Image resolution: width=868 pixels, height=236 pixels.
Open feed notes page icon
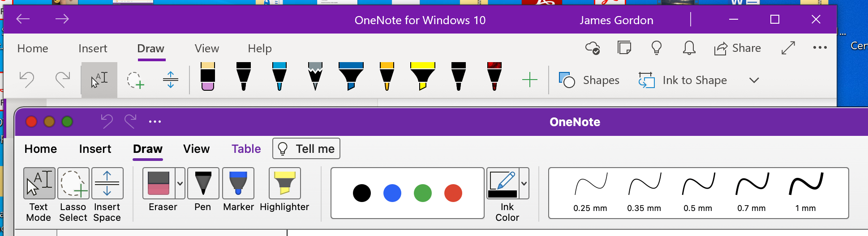click(624, 47)
